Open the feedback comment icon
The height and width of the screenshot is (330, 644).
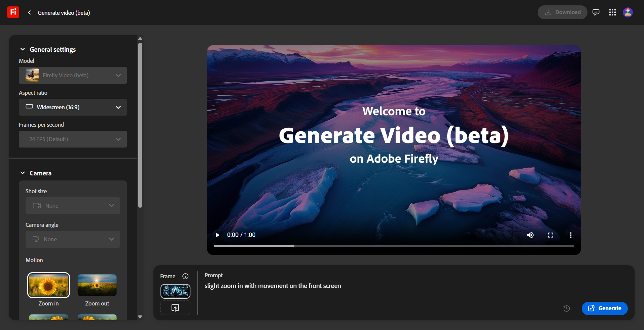point(596,12)
